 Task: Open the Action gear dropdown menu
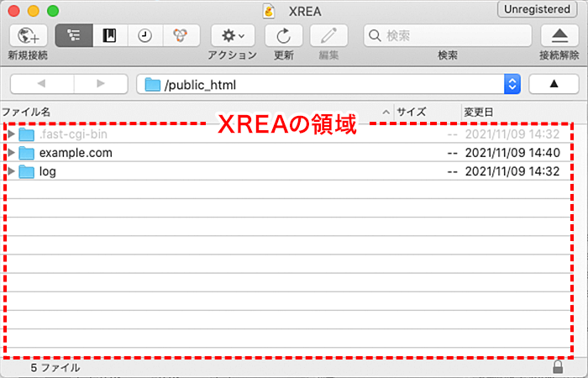point(233,35)
